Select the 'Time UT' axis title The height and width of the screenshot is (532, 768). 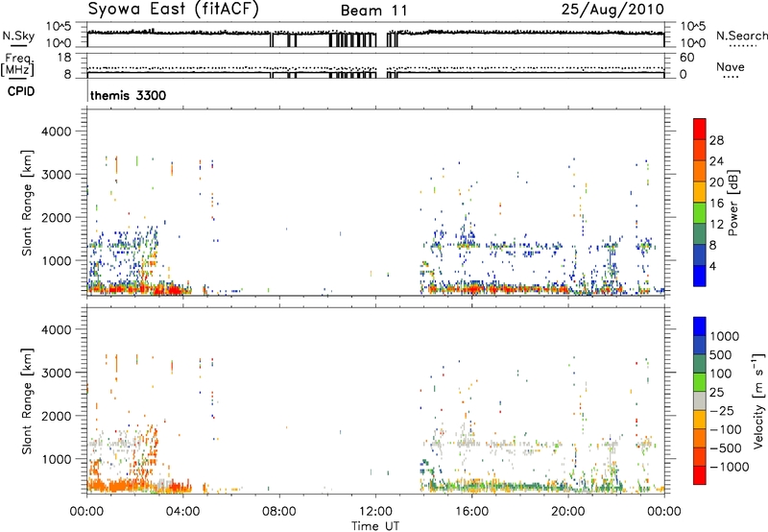click(x=375, y=526)
